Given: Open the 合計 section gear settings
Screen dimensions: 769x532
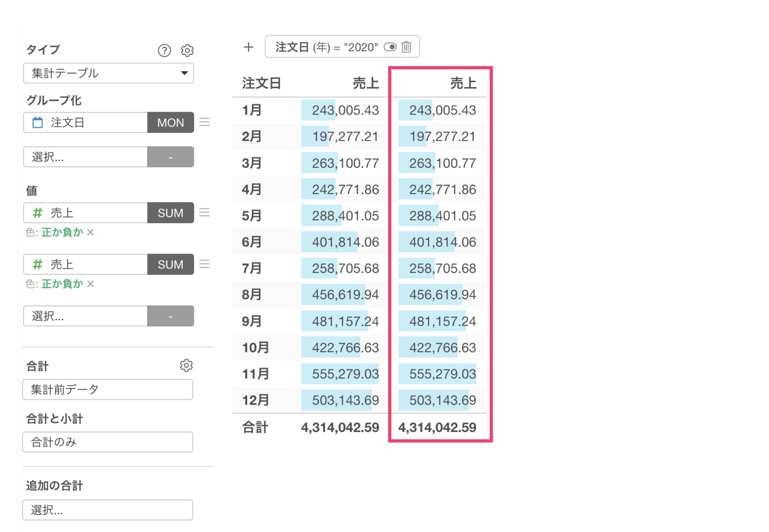Looking at the screenshot, I should [x=186, y=366].
